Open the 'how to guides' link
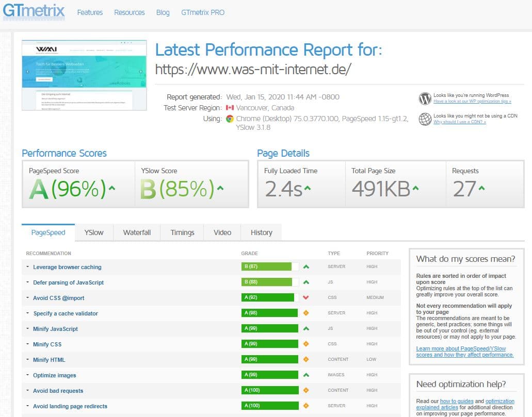This screenshot has height=417, width=532. point(456,401)
